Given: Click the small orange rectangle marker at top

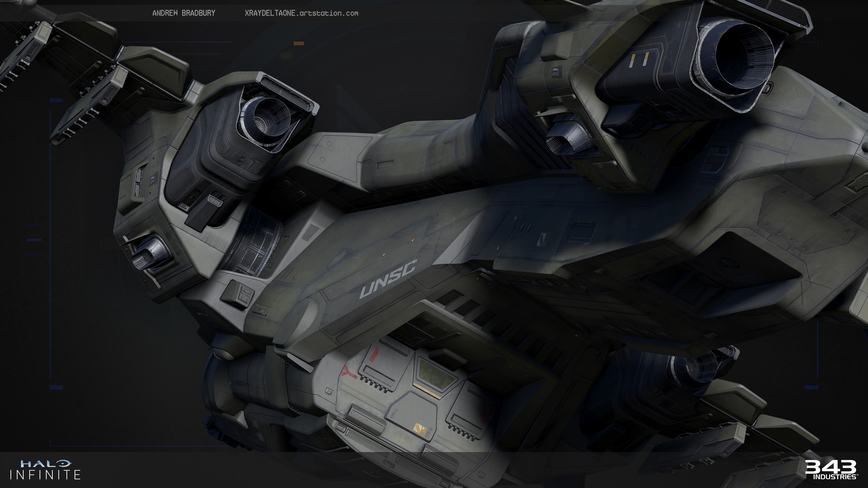Looking at the screenshot, I should (x=299, y=43).
